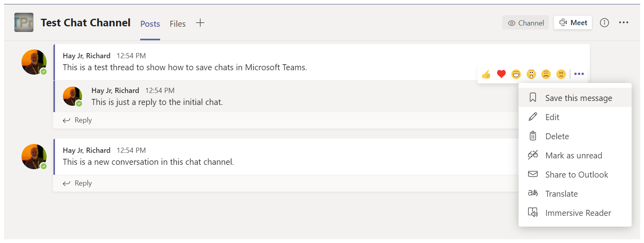React with the red heart emoji
The height and width of the screenshot is (243, 644).
point(501,74)
